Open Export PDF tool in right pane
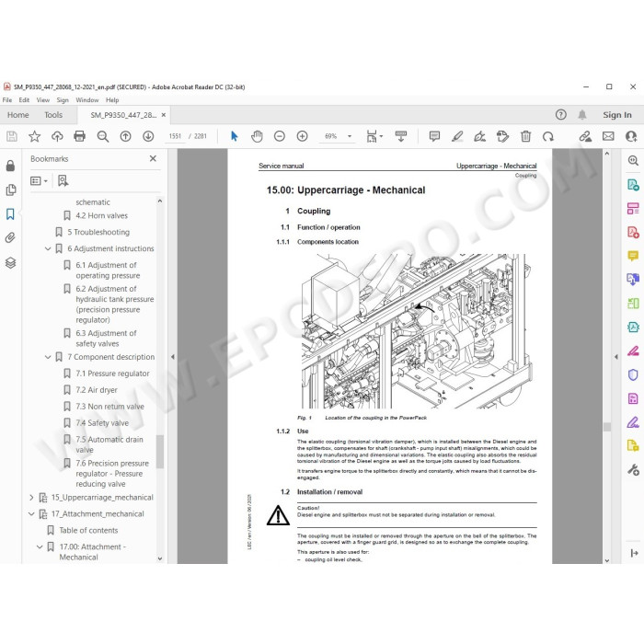 click(633, 185)
